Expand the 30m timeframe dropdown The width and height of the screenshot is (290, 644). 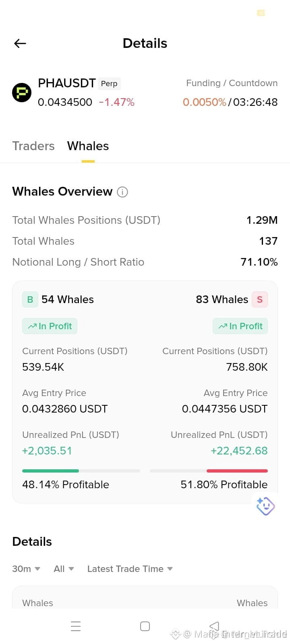[x=26, y=569]
